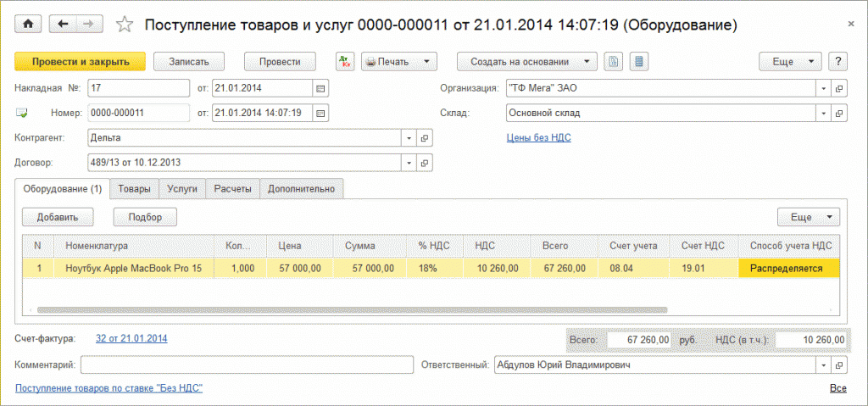Click the Провести button
Screen dimensions: 868x406
(x=280, y=62)
